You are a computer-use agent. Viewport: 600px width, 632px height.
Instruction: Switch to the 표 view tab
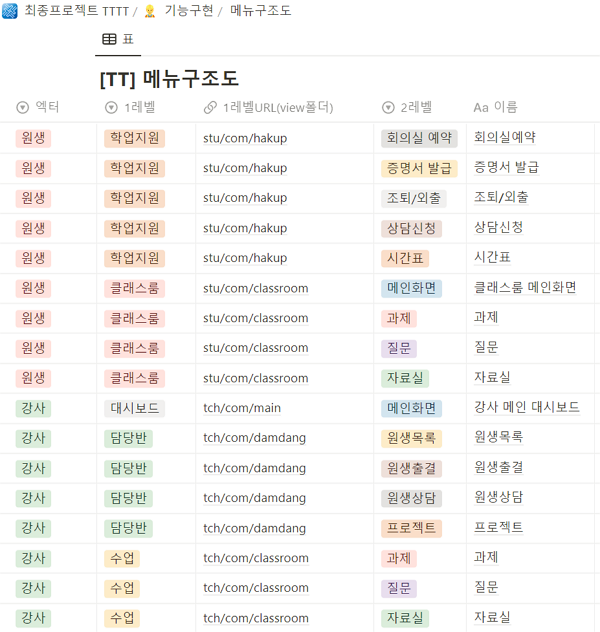118,40
